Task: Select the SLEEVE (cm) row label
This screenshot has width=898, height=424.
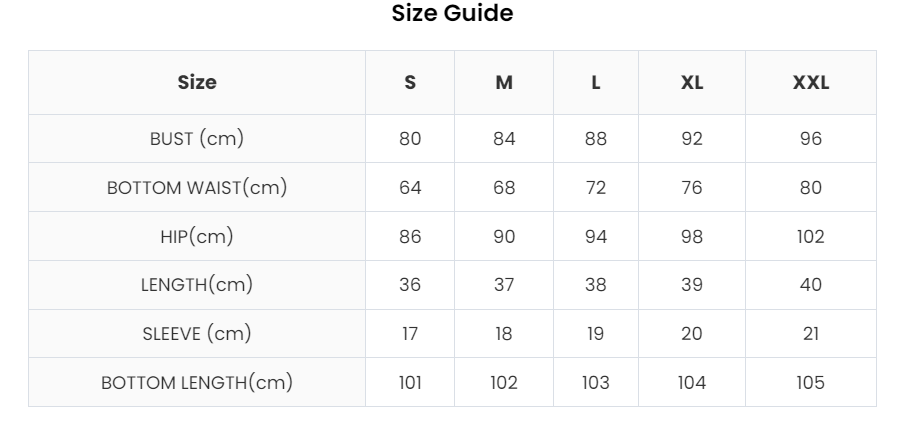Action: 197,333
